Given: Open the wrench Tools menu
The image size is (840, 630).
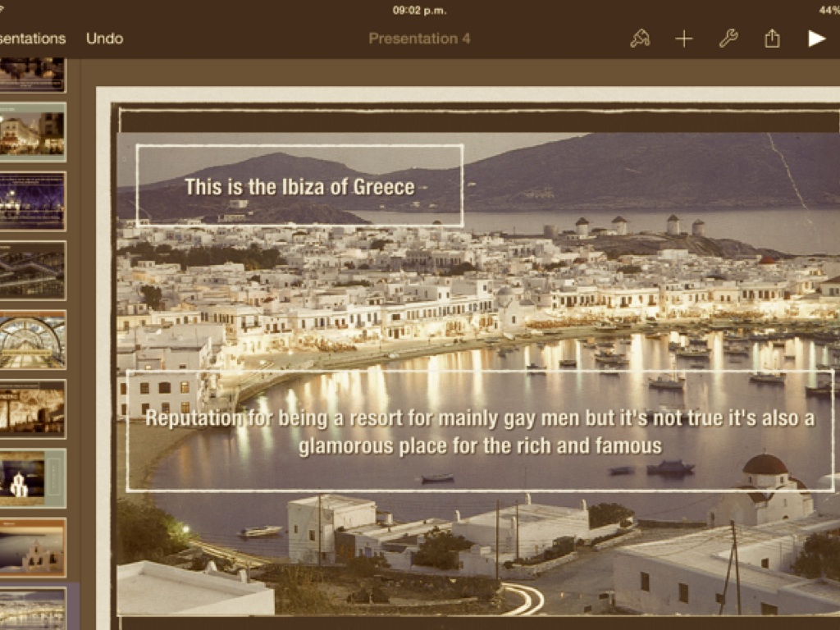Looking at the screenshot, I should [728, 39].
